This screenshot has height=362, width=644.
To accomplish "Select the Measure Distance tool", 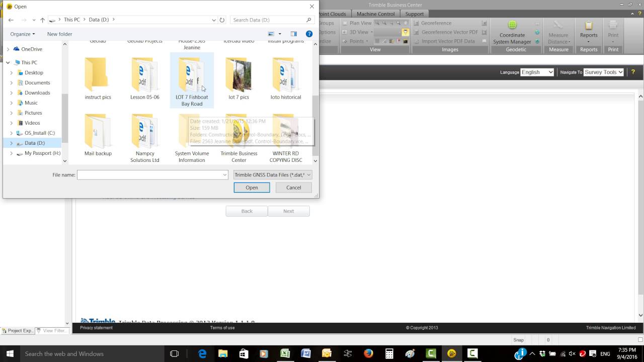I will pyautogui.click(x=558, y=32).
